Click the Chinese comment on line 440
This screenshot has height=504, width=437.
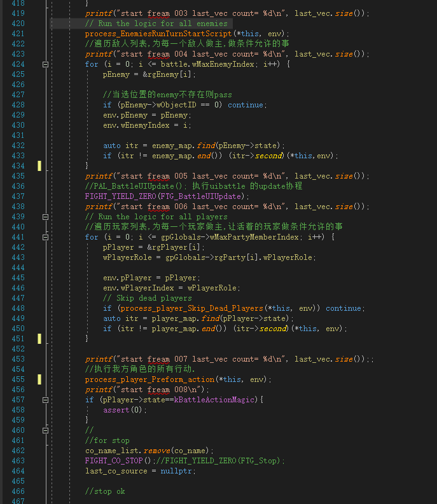pyautogui.click(x=214, y=227)
